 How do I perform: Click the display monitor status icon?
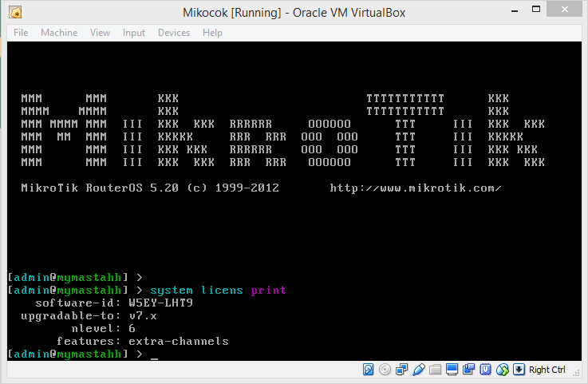click(452, 370)
